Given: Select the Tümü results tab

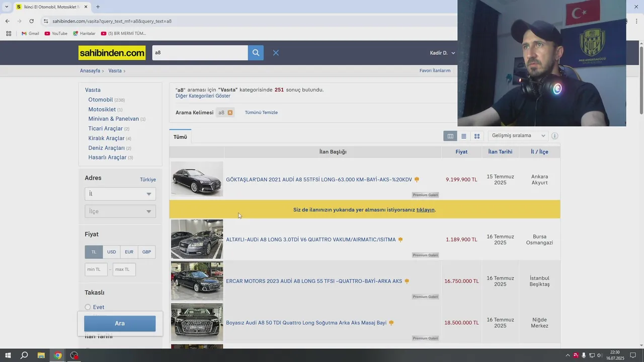Looking at the screenshot, I should [x=180, y=137].
